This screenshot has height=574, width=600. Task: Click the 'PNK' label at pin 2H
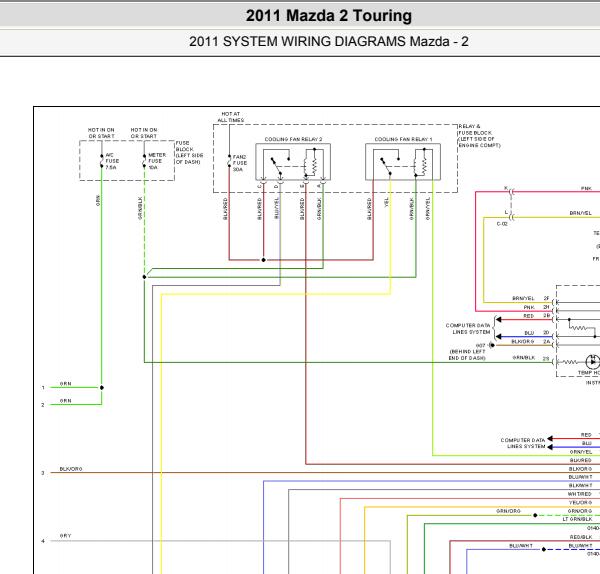click(x=529, y=307)
